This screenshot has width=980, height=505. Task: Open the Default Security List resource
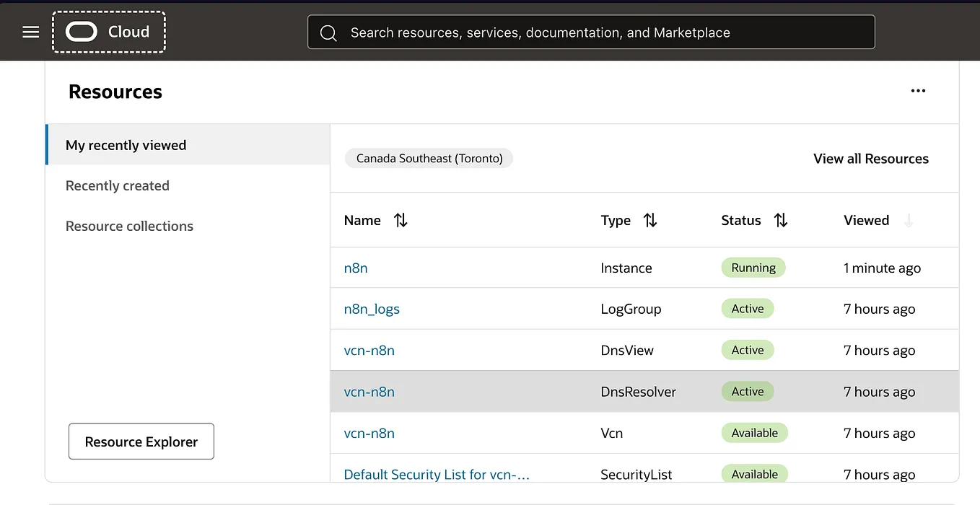point(437,474)
